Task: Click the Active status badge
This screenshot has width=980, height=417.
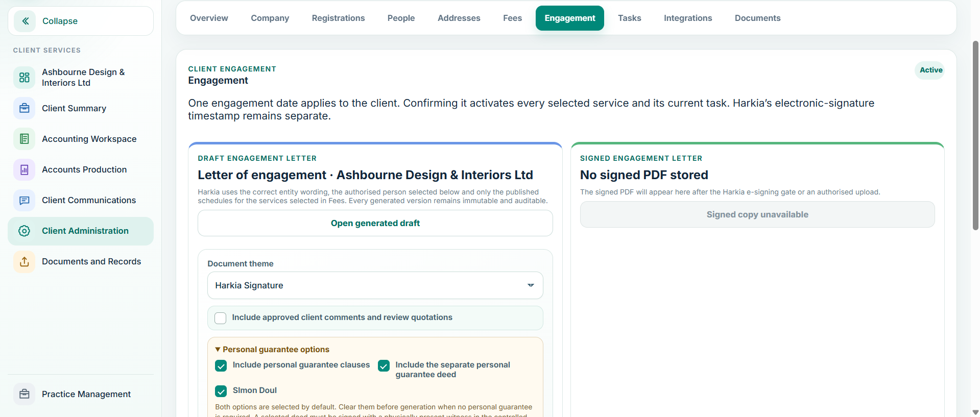Action: click(x=930, y=70)
